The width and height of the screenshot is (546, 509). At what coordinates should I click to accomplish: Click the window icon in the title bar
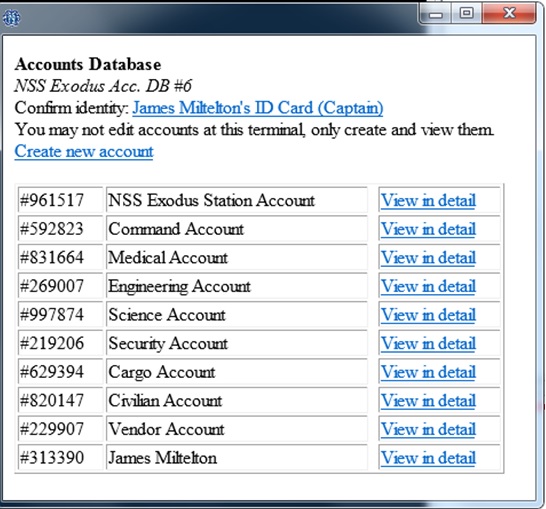click(11, 18)
